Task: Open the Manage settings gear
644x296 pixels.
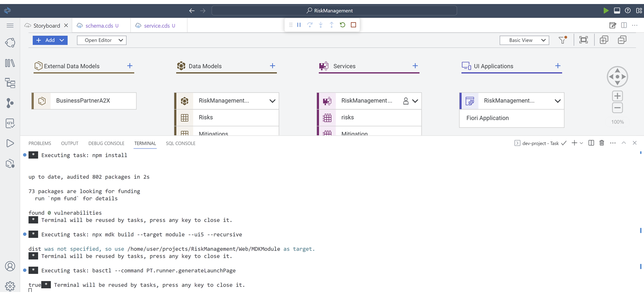Action: (10, 286)
